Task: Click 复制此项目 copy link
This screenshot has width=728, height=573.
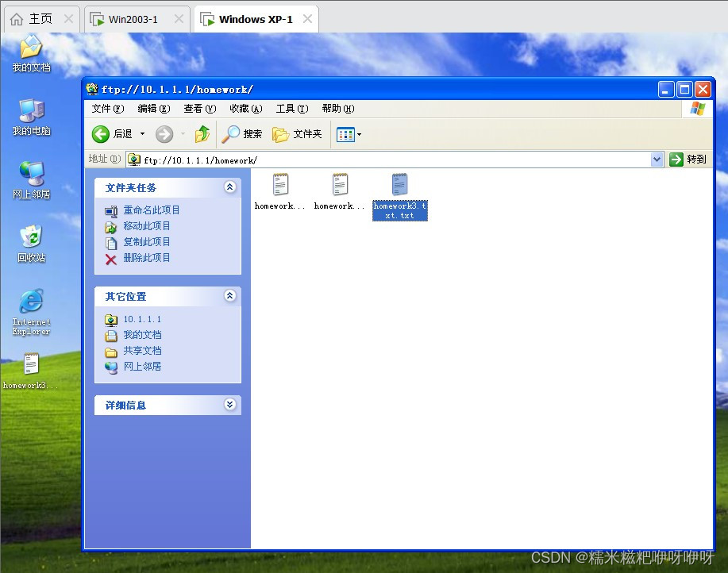Action: pyautogui.click(x=147, y=242)
